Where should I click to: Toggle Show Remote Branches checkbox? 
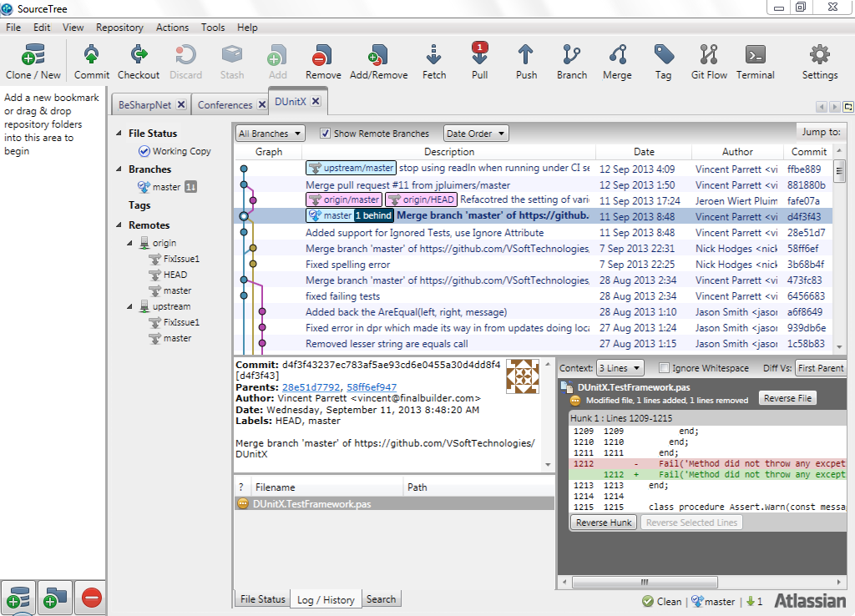pyautogui.click(x=326, y=134)
